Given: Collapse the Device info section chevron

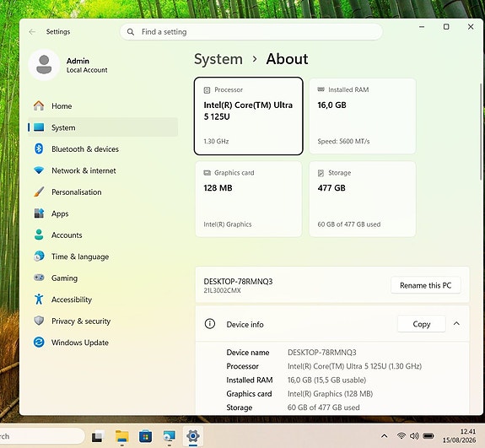Looking at the screenshot, I should 456,324.
